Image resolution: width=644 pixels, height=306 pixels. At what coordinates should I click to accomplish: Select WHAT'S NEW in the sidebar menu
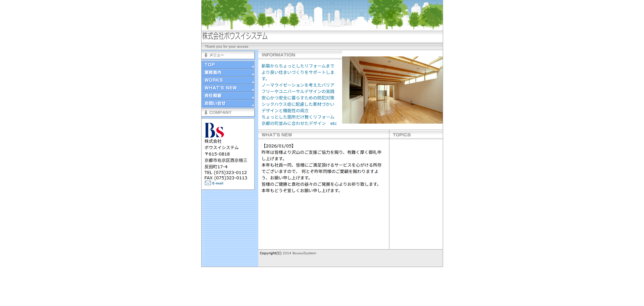click(x=228, y=88)
